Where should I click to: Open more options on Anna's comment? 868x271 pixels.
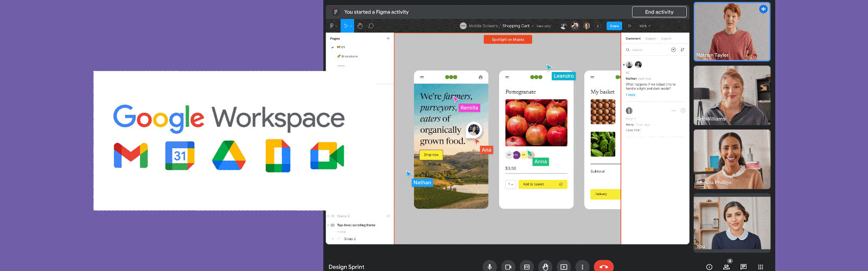pos(674,111)
